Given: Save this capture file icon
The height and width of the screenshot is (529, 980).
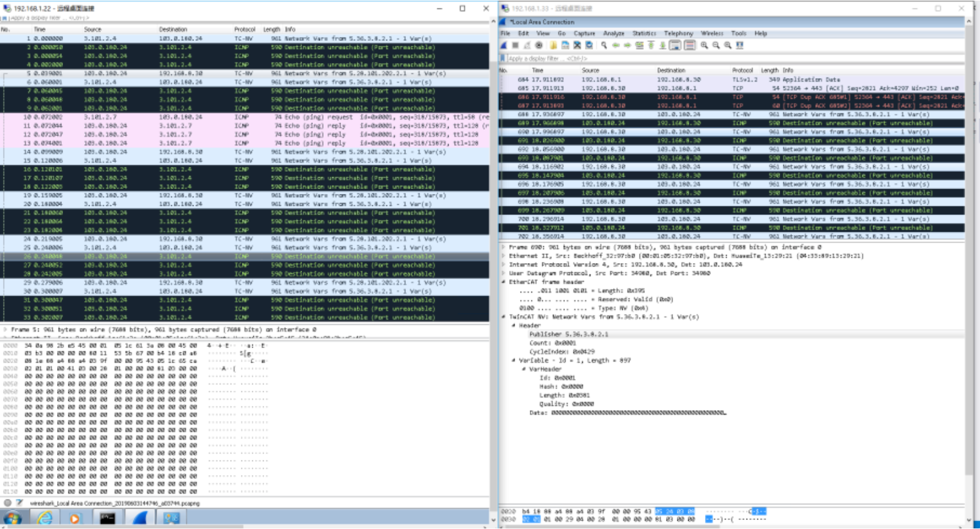Looking at the screenshot, I should [565, 46].
